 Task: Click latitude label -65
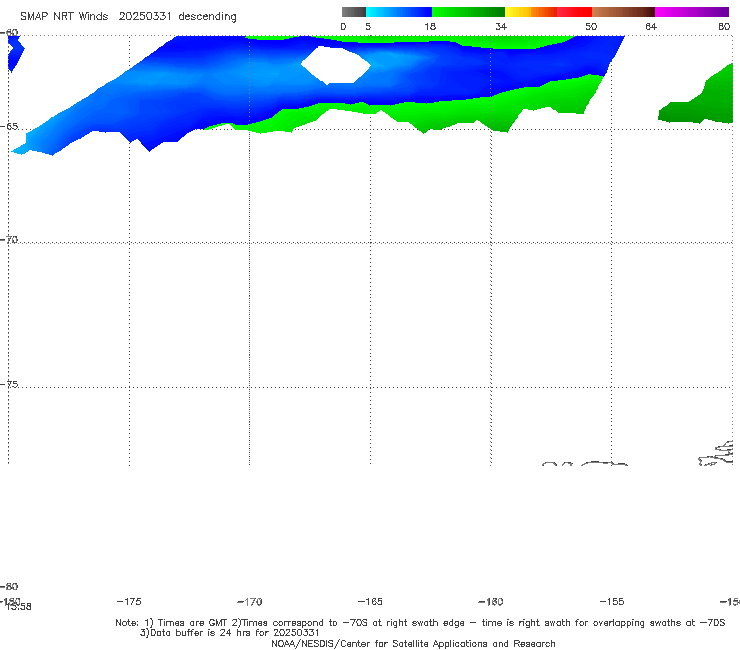coord(9,127)
